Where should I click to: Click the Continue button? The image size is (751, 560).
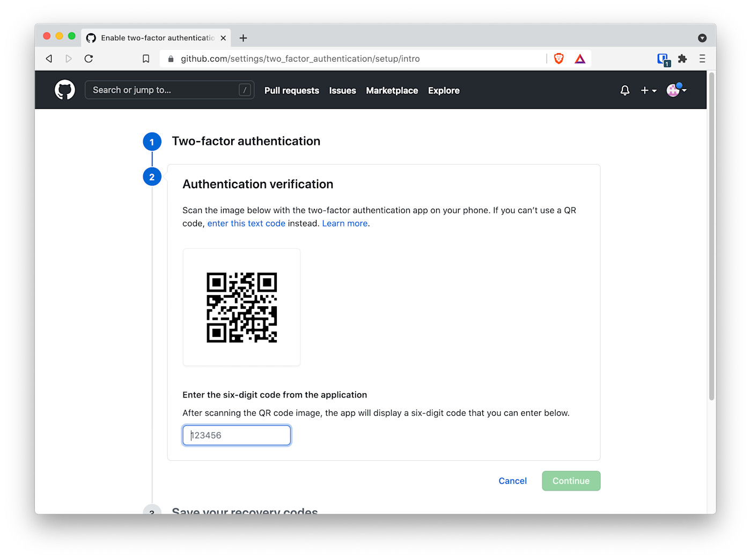[x=571, y=481]
